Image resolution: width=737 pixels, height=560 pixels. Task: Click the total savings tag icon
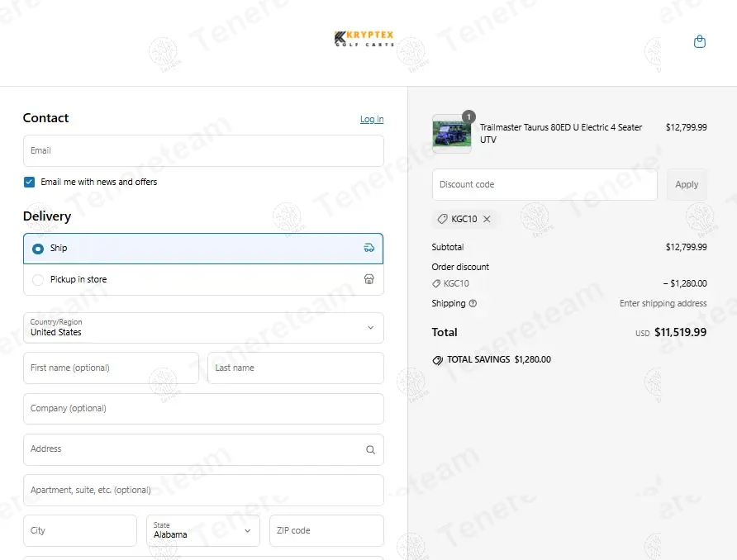tap(438, 360)
